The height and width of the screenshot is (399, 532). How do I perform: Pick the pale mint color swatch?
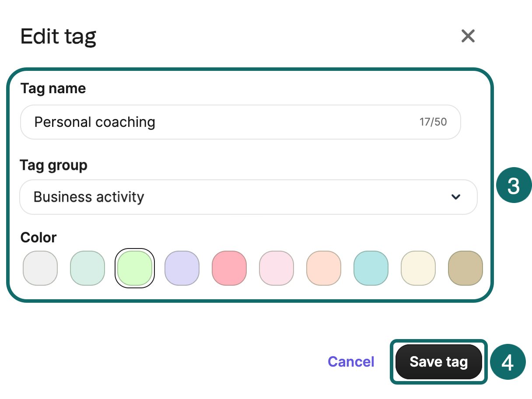tap(87, 268)
